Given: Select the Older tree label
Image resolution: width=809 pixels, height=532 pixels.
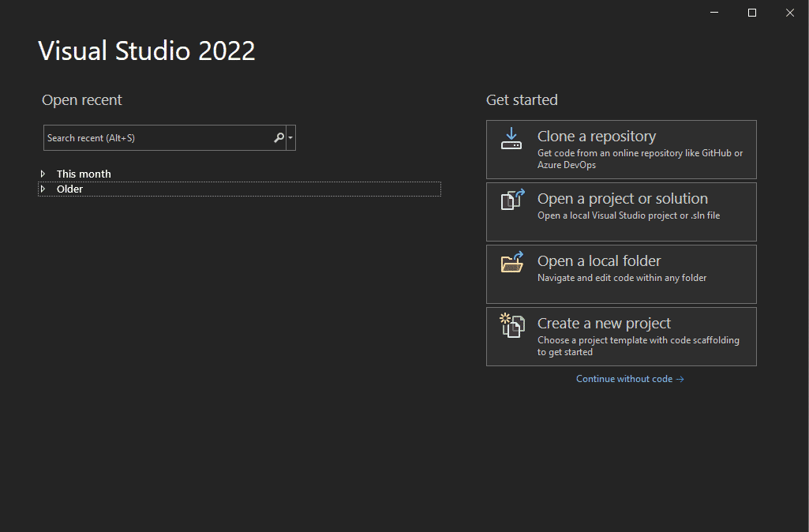Looking at the screenshot, I should [69, 189].
